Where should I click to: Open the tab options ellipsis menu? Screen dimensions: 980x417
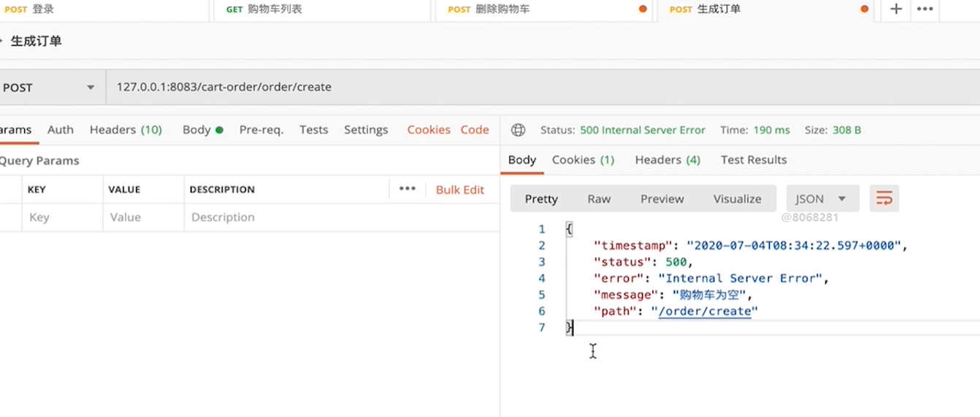(x=925, y=9)
